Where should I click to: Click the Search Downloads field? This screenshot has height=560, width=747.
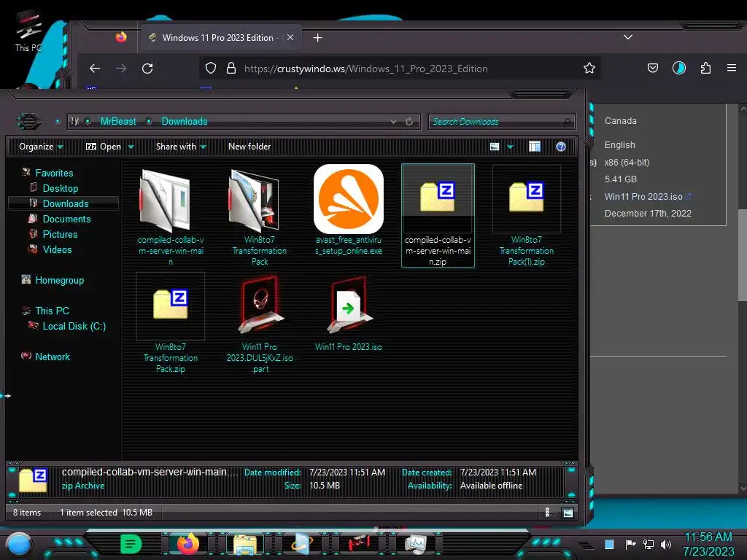click(501, 122)
